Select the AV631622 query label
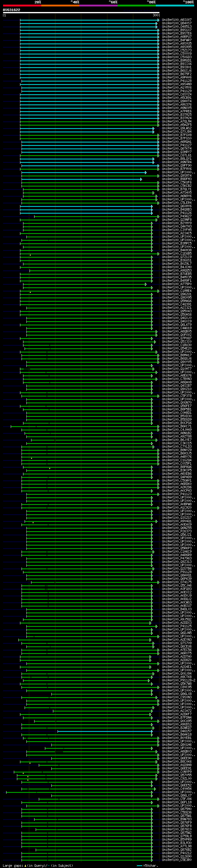This screenshot has width=197, height=868. point(11,10)
